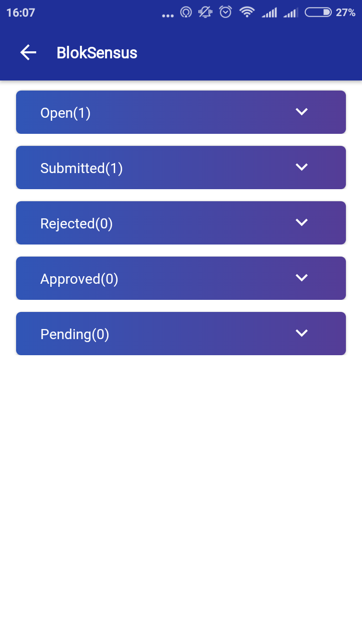Tap the Pending(0) section label
The height and width of the screenshot is (644, 362).
click(x=74, y=334)
